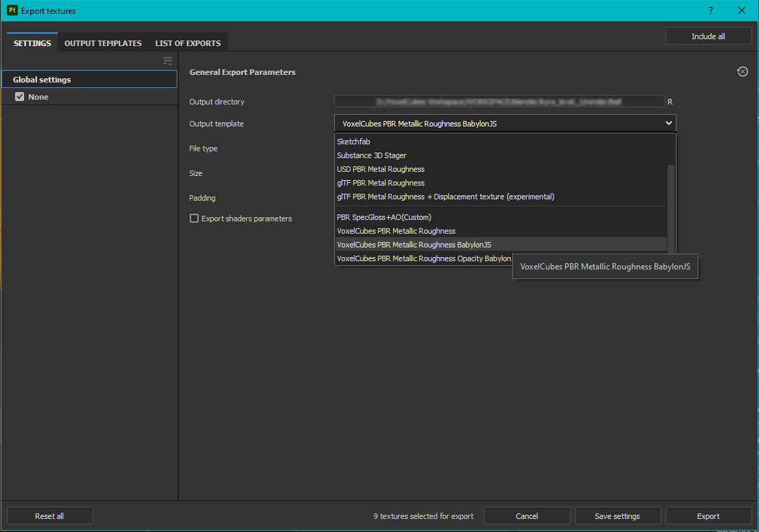The height and width of the screenshot is (532, 759).
Task: Click the circular reset icon near General Export Parameters
Action: [742, 71]
